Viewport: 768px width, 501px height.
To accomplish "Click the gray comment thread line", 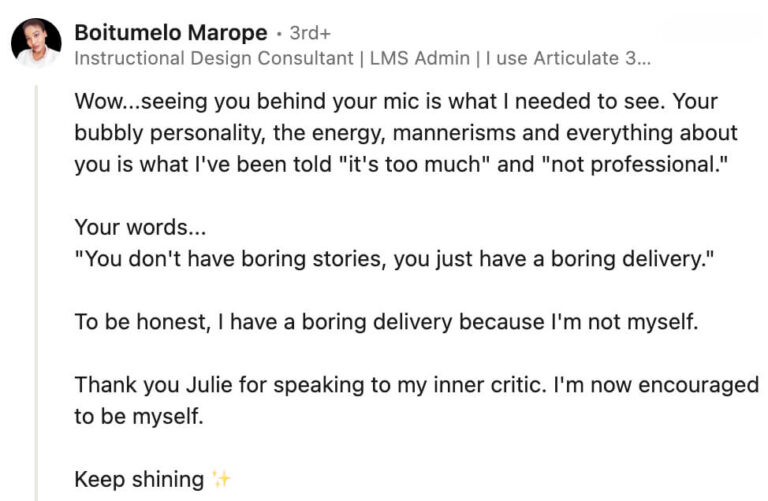I will (36, 293).
